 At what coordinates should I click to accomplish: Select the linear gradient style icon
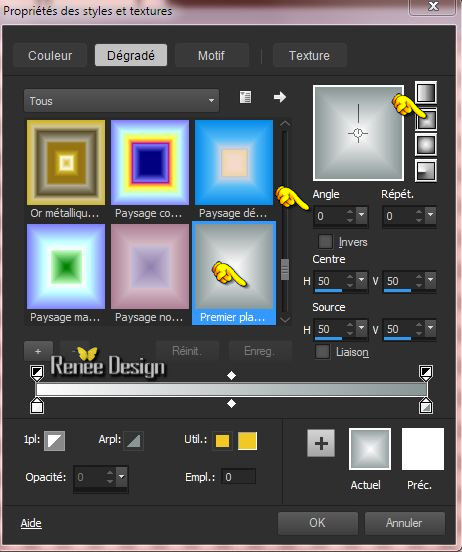426,93
